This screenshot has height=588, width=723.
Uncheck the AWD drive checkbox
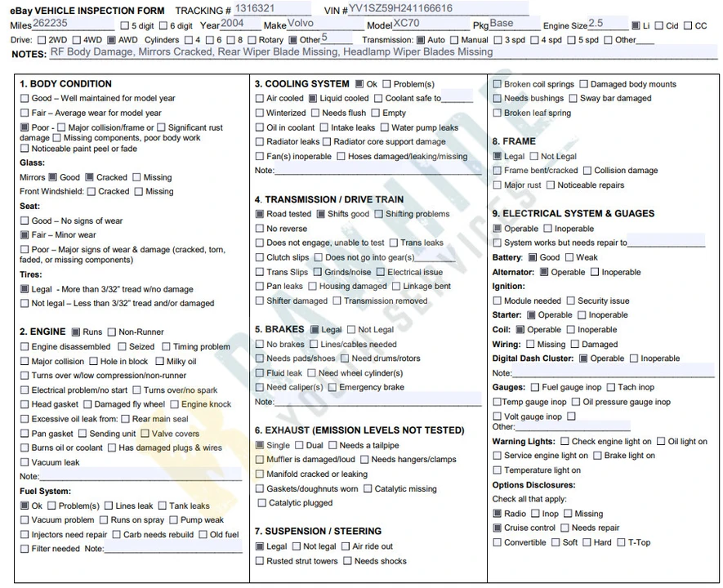click(x=111, y=40)
